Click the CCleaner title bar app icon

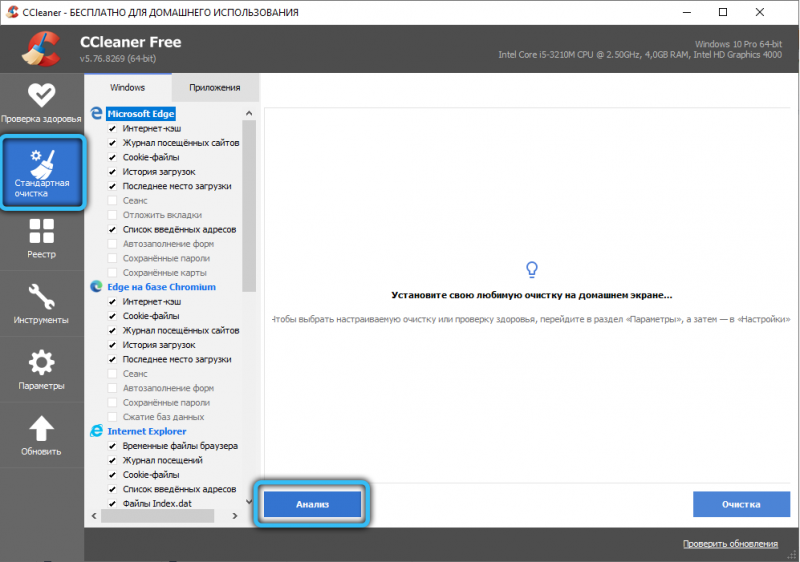coord(12,12)
